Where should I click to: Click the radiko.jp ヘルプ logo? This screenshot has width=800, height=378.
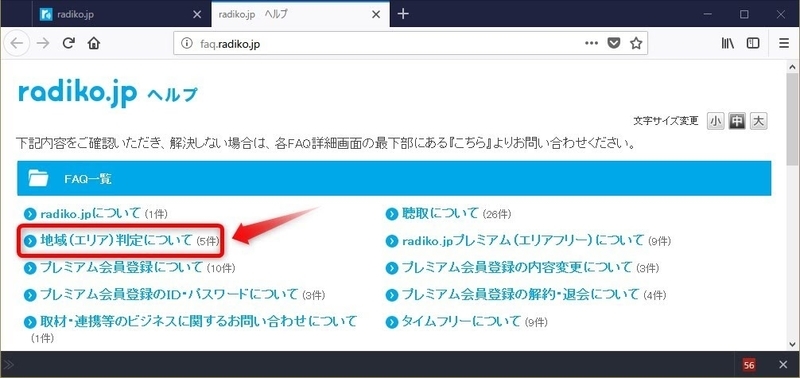[x=107, y=94]
